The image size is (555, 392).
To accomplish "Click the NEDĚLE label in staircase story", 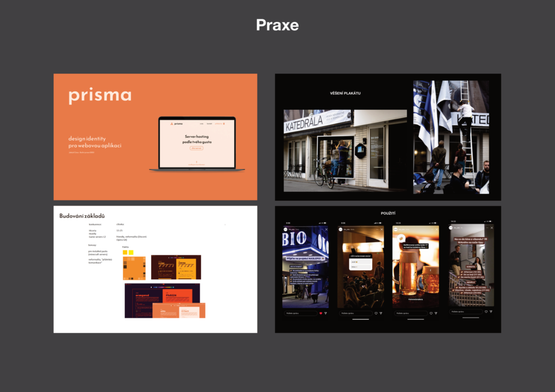I will [471, 283].
